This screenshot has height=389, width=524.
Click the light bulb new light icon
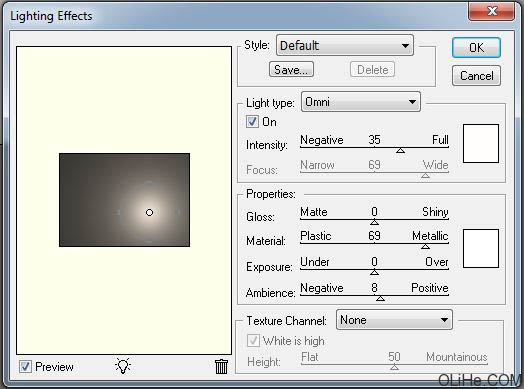click(x=123, y=366)
